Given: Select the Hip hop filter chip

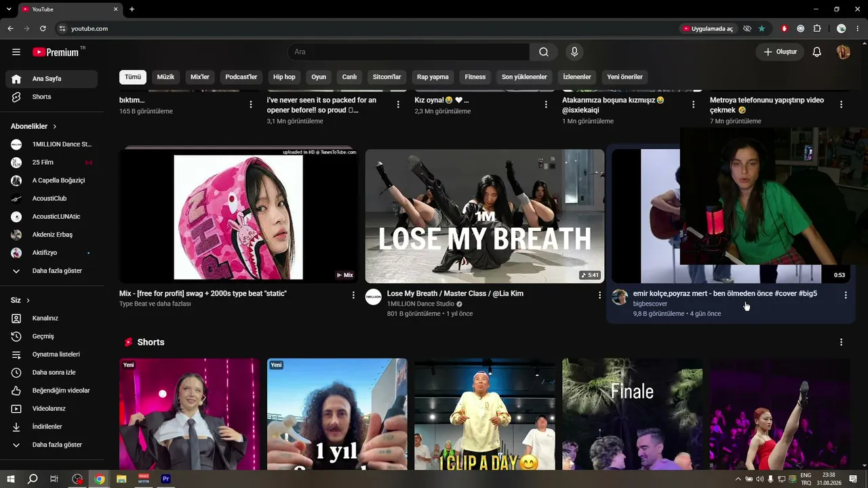Looking at the screenshot, I should [x=284, y=77].
